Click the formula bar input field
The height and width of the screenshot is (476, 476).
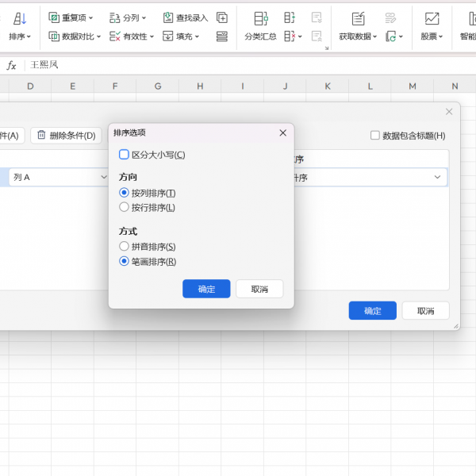coord(238,65)
